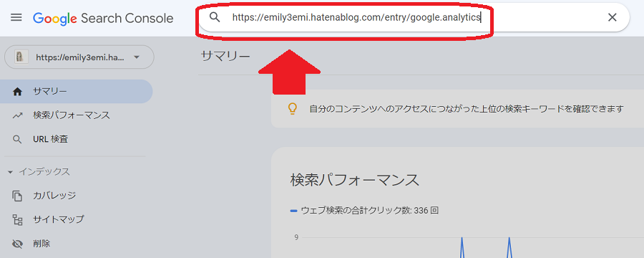Open URL 検査 in the sidebar
This screenshot has width=644, height=258.
tap(77, 140)
